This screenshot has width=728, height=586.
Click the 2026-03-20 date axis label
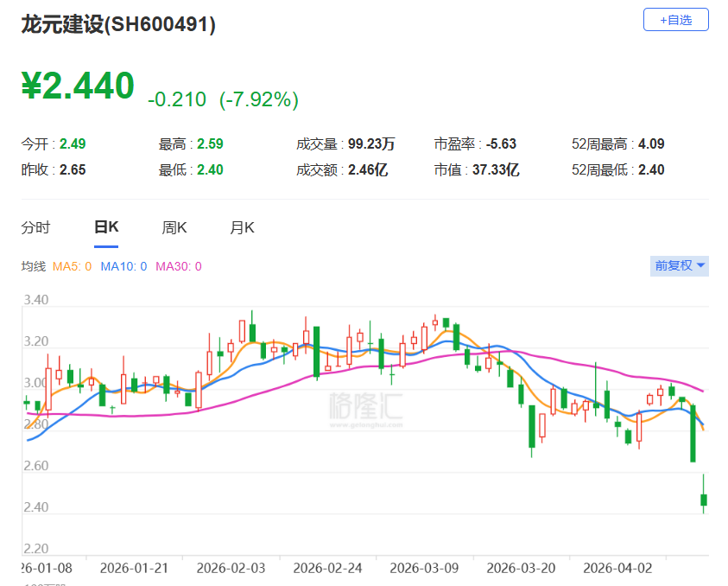point(522,568)
